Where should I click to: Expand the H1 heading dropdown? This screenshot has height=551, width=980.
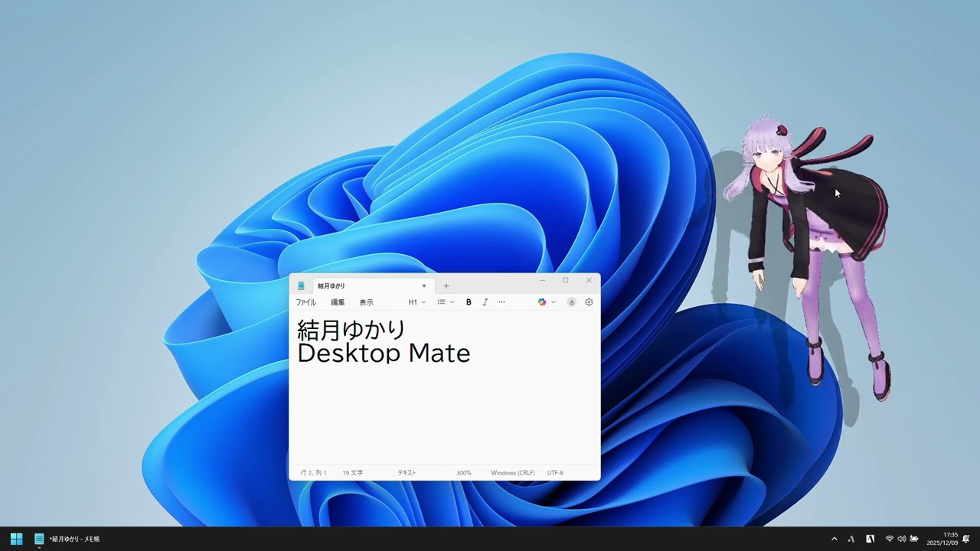(x=417, y=302)
